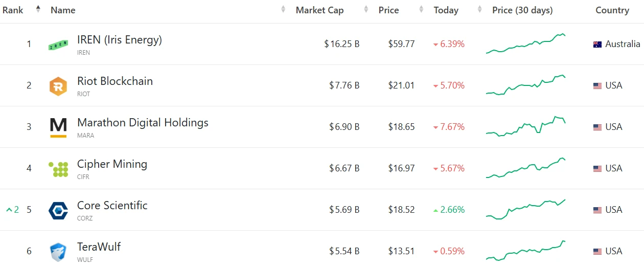Click the Core Scientific blue hexagon logo
This screenshot has width=644, height=266.
point(58,210)
